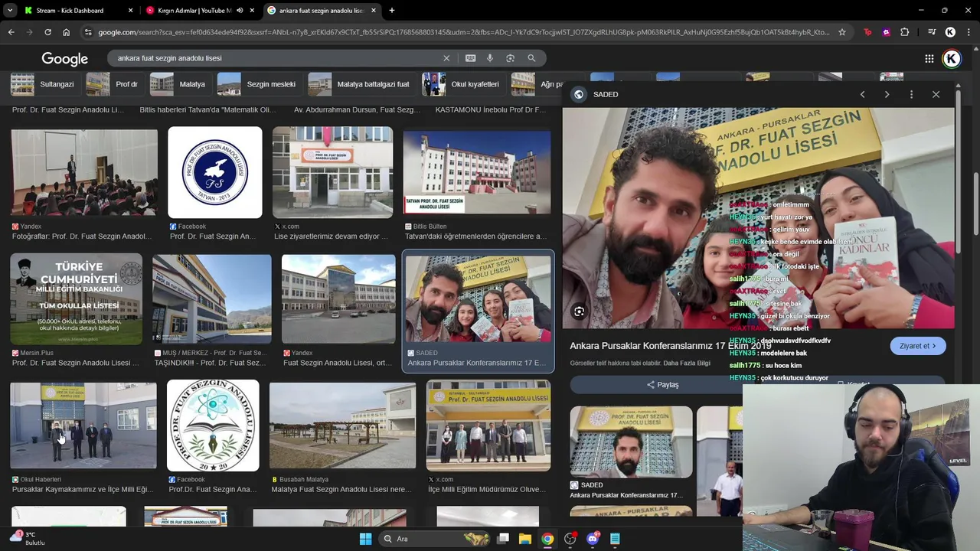Open the Yandex conference hall photo result
This screenshot has height=551, width=980.
tap(84, 173)
